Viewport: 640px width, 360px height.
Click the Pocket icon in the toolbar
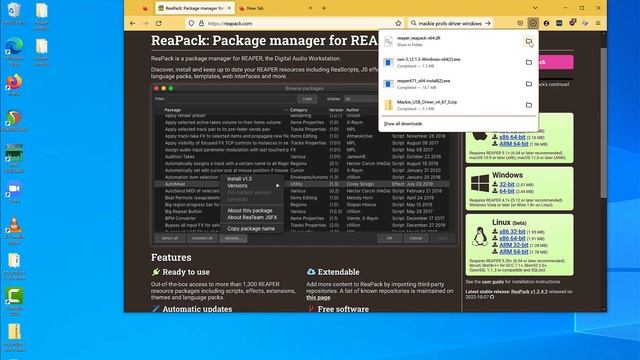point(520,24)
